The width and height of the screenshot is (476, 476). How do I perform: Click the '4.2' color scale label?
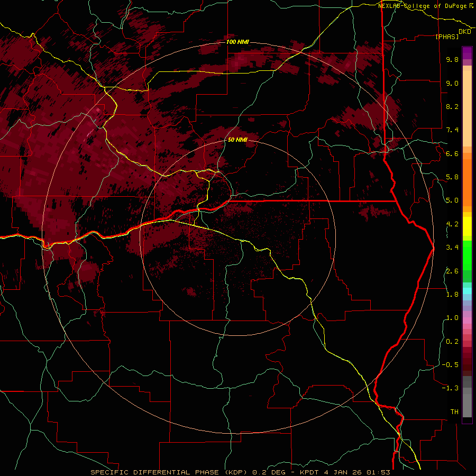coord(452,224)
